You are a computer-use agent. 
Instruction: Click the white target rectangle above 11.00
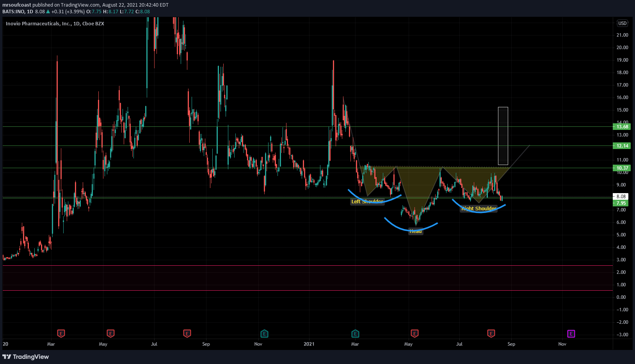tap(503, 136)
